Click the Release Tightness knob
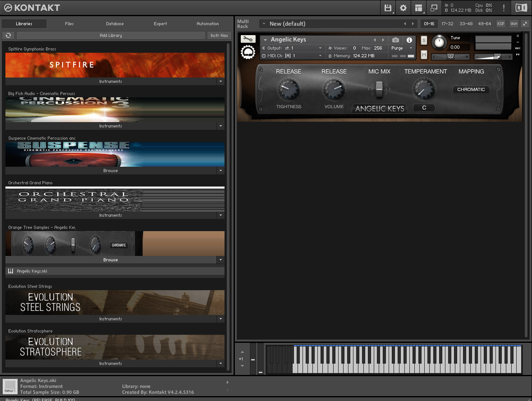The height and width of the screenshot is (401, 532). pos(289,89)
